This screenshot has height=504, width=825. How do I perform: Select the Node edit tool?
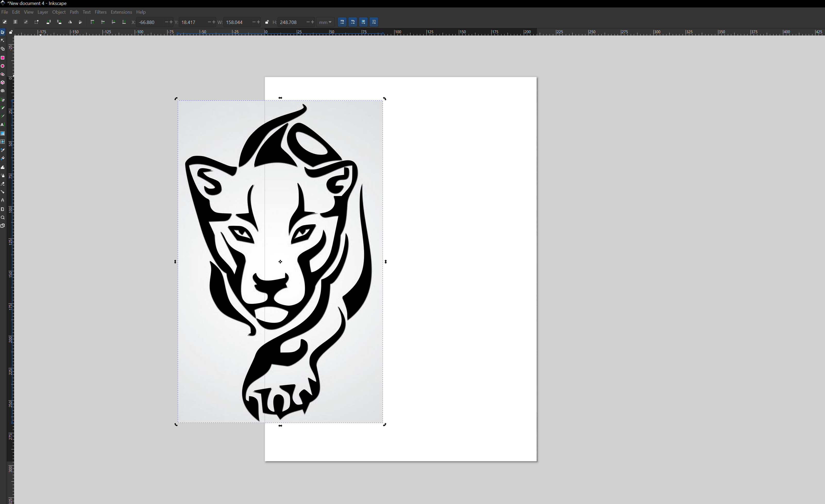point(3,40)
